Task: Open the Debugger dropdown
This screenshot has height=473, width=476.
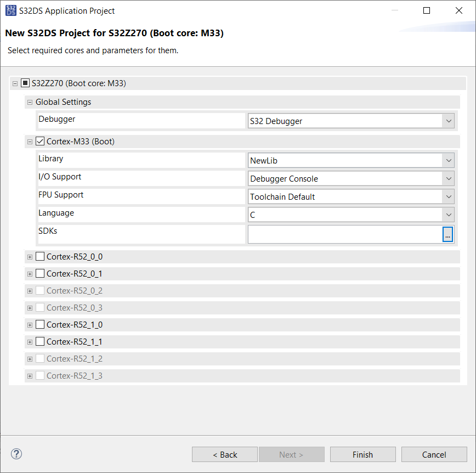Action: 448,121
